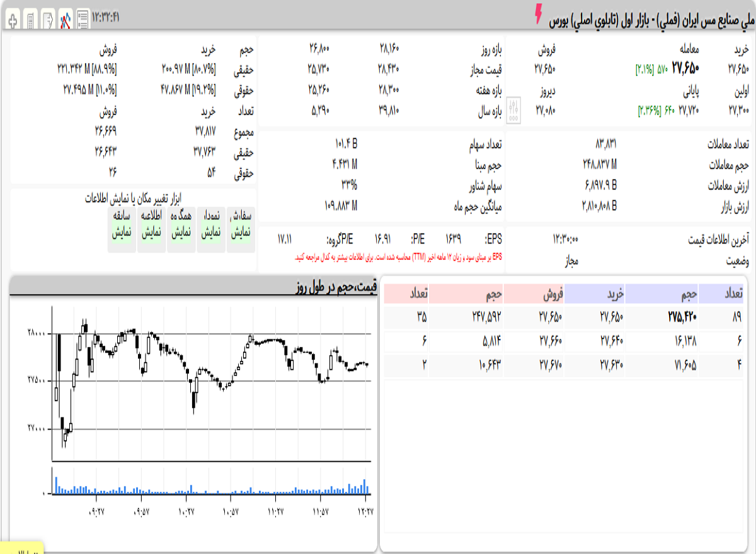Image resolution: width=756 pixels, height=554 pixels.
Task: Click the pink فروش column header
Action: 535,293
